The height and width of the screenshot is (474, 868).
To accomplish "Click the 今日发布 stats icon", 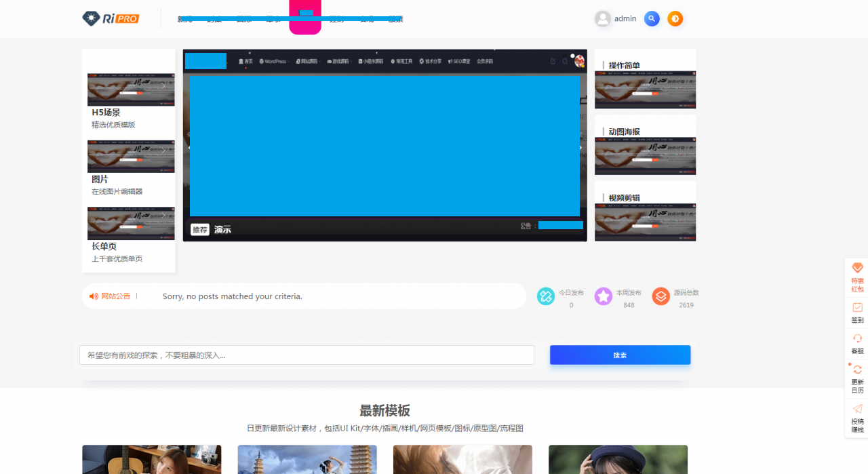I will pos(546,296).
